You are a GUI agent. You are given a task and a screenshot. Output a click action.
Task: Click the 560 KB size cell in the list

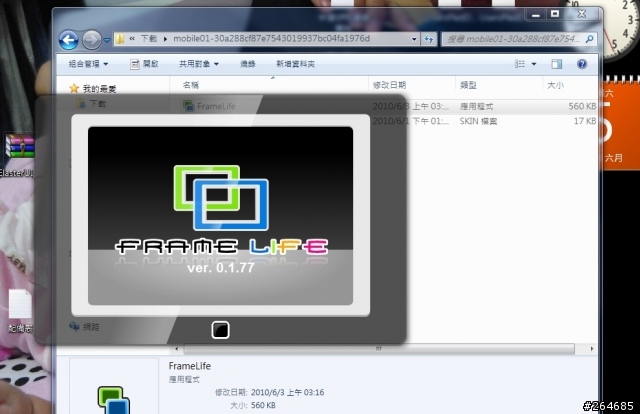click(x=582, y=107)
